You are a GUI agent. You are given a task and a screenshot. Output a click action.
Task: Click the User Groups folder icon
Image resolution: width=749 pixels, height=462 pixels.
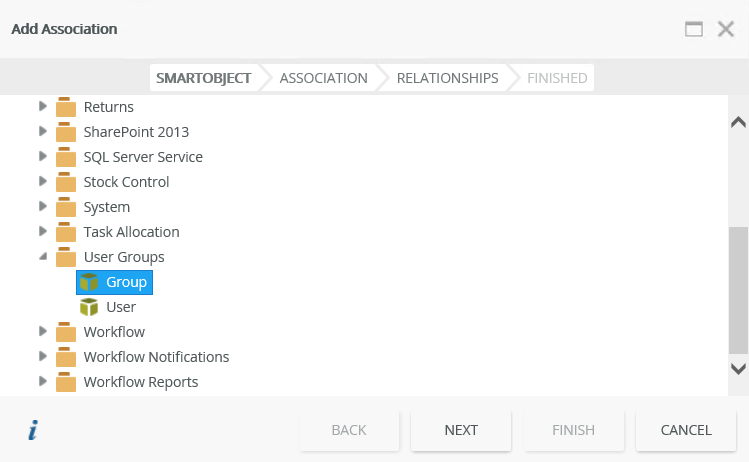coord(66,257)
